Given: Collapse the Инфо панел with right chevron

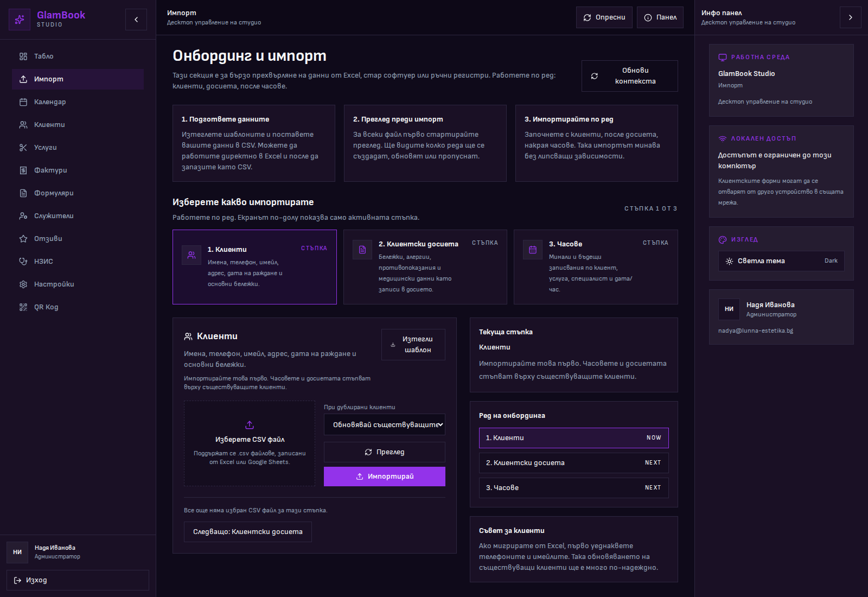Looking at the screenshot, I should 850,17.
